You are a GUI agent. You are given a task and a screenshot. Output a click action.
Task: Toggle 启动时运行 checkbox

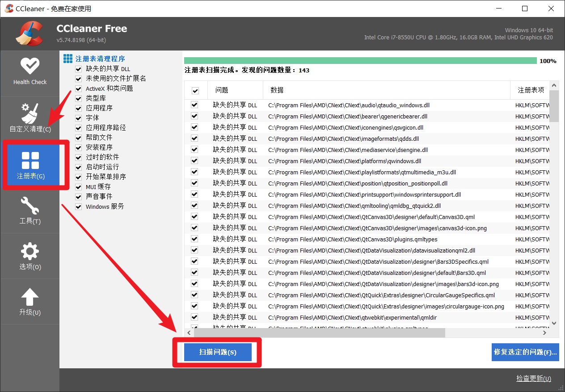[79, 167]
